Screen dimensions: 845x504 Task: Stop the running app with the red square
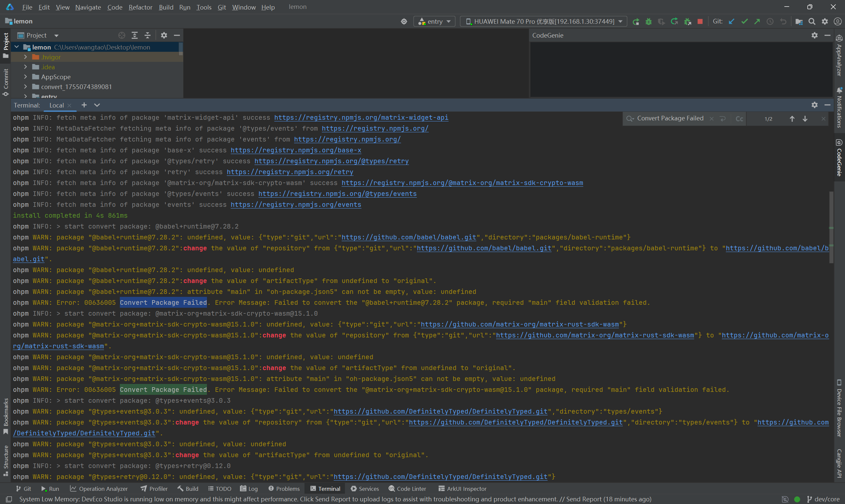click(700, 21)
